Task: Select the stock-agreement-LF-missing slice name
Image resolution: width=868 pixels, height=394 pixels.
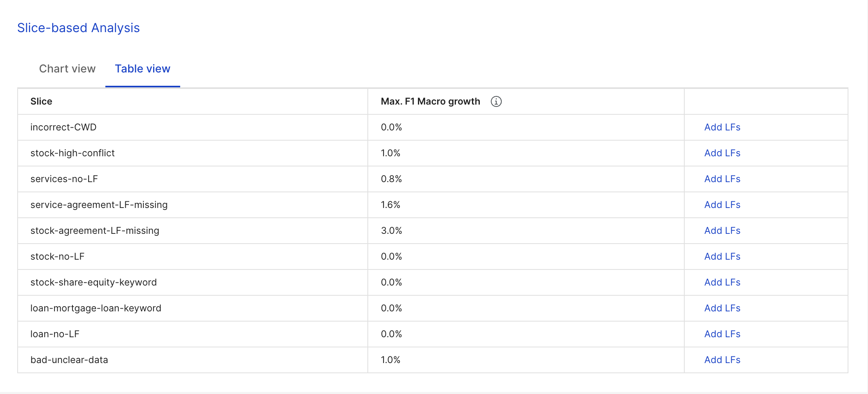Action: tap(95, 231)
